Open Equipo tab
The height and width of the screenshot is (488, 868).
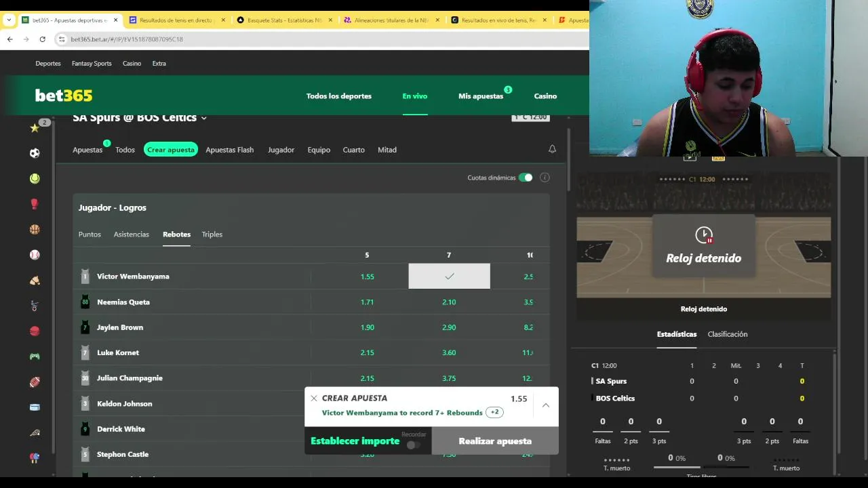[x=319, y=150]
